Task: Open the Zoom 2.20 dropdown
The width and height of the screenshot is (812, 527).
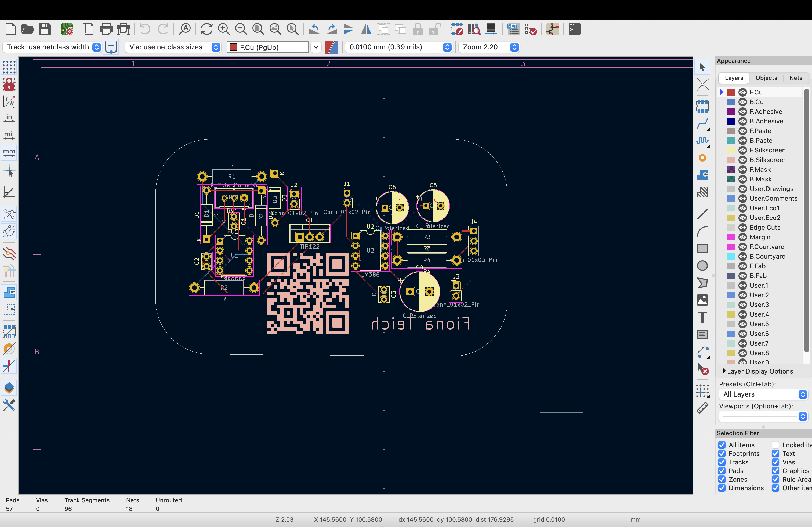Action: coord(489,47)
